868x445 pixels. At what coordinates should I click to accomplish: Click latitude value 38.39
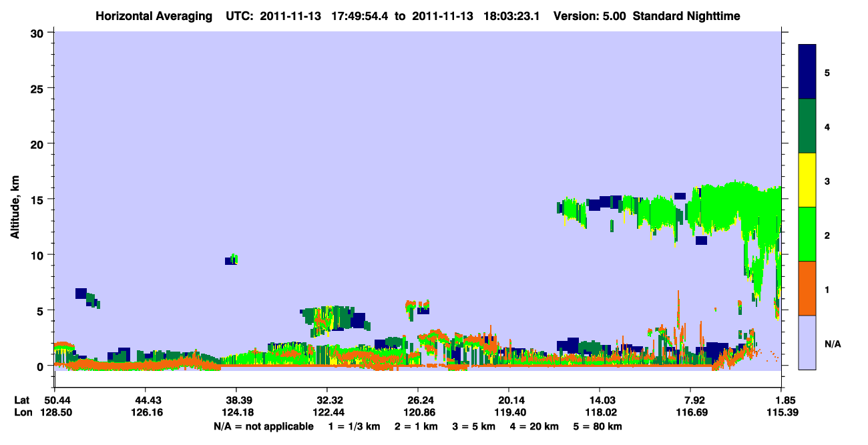pyautogui.click(x=236, y=400)
